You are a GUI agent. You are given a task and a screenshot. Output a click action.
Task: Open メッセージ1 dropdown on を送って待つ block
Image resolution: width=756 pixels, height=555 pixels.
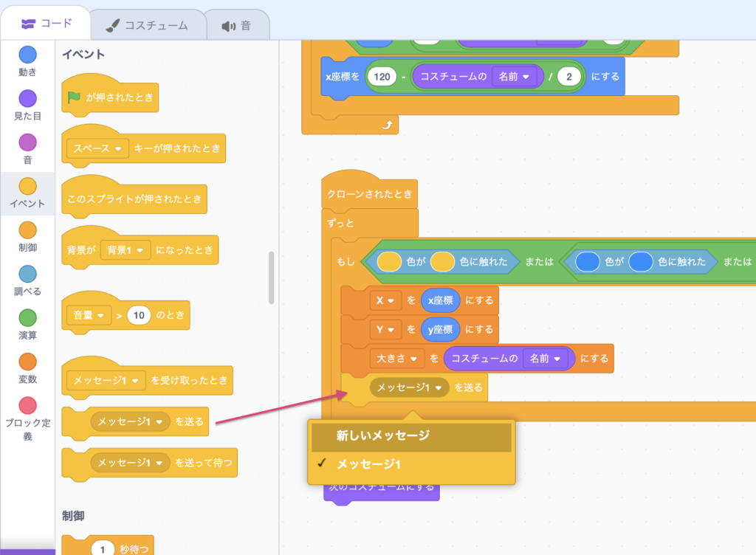130,463
